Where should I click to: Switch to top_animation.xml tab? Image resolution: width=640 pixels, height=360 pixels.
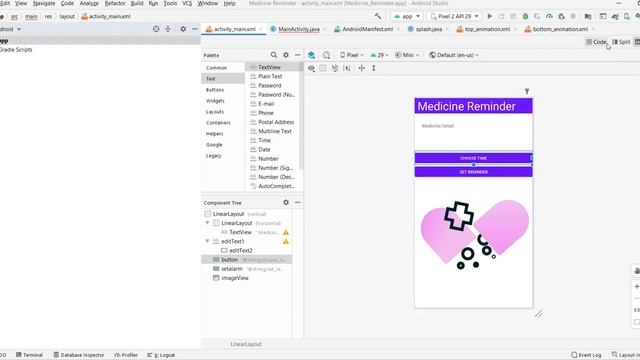pyautogui.click(x=487, y=29)
